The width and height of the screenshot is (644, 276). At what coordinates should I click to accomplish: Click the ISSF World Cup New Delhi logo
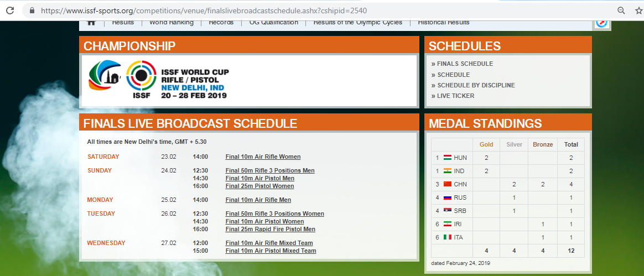click(x=158, y=80)
